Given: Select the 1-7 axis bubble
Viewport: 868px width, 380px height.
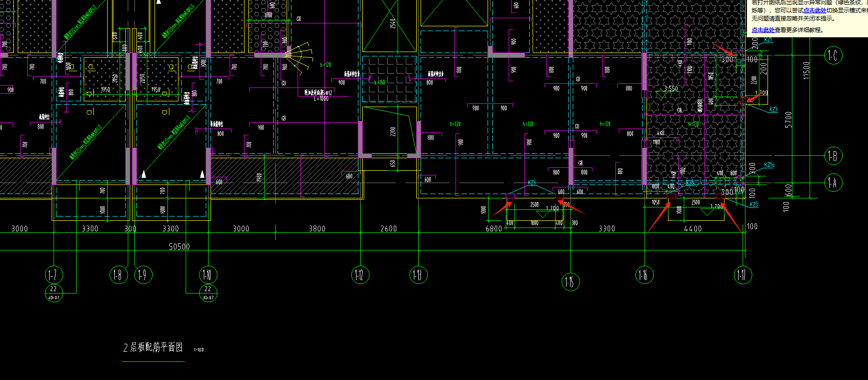Looking at the screenshot, I should pyautogui.click(x=53, y=275).
